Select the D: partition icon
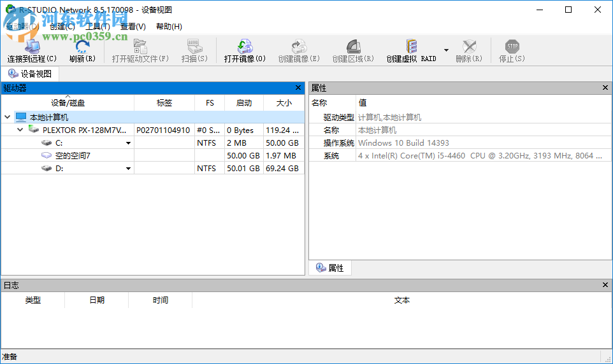Viewport: 613px width, 364px height. pos(47,169)
